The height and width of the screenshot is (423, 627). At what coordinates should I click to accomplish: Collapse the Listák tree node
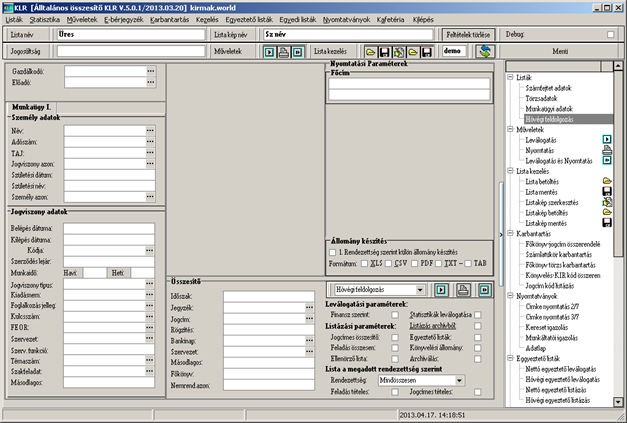[x=510, y=77]
